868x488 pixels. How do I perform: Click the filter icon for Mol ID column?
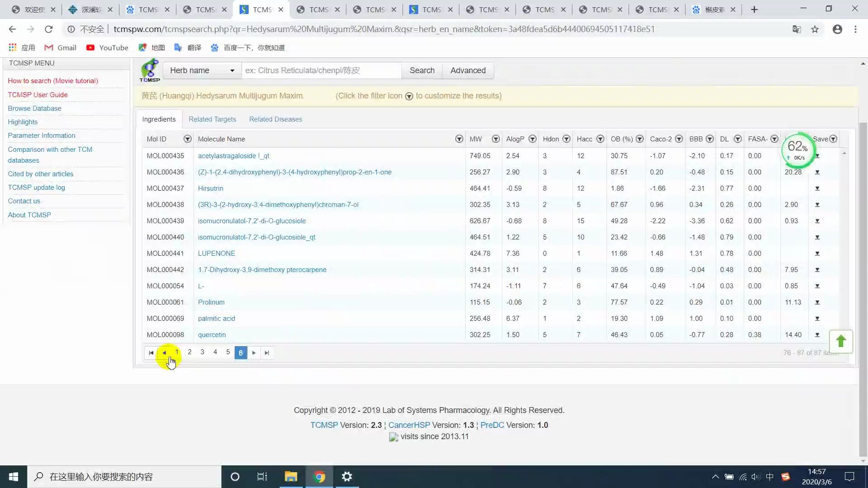point(187,139)
